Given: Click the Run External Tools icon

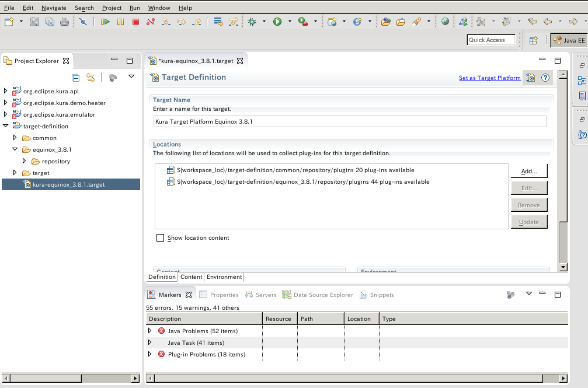Looking at the screenshot, I should (x=303, y=22).
